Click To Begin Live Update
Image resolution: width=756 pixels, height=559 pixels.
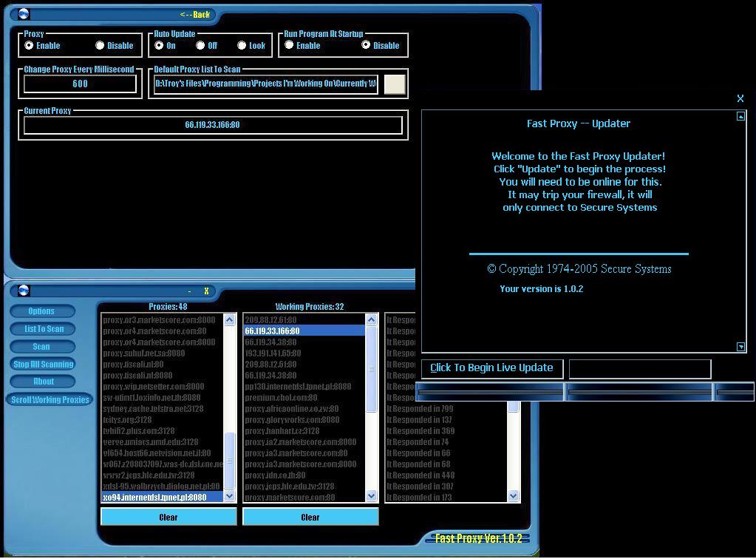point(491,368)
